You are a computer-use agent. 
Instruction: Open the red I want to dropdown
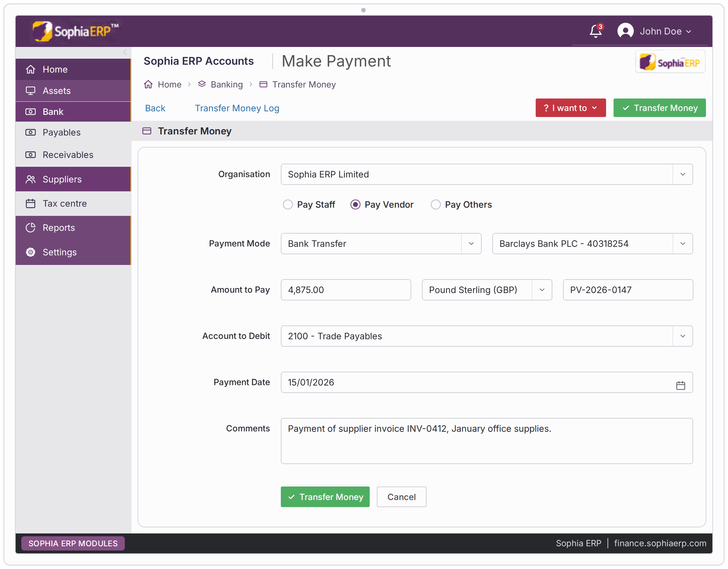click(571, 108)
